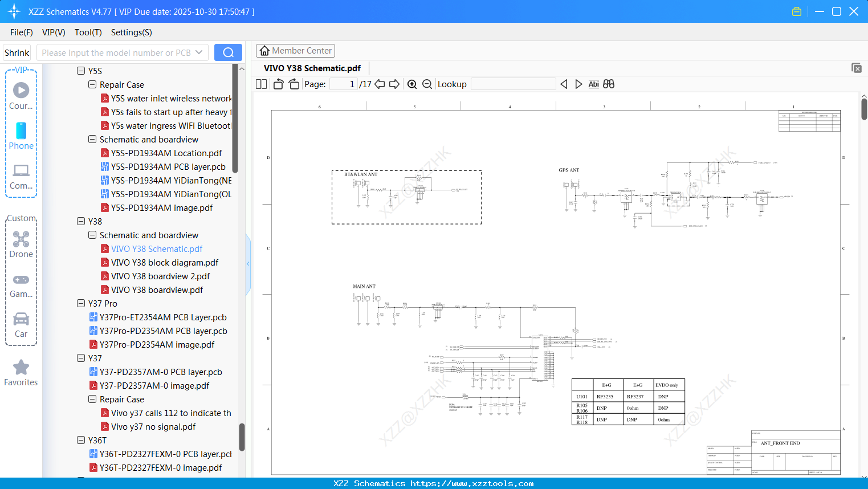Click the Member Center button
Viewport: 868px width, 489px height.
tap(295, 50)
